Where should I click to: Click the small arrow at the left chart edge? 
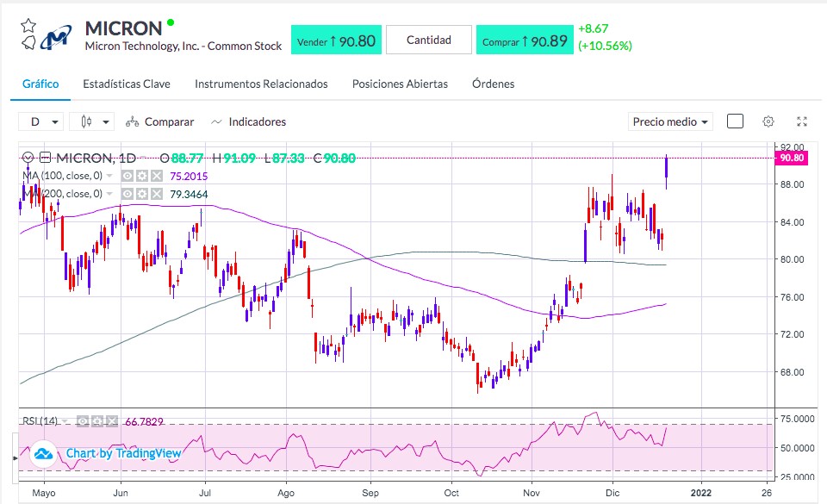(15, 458)
